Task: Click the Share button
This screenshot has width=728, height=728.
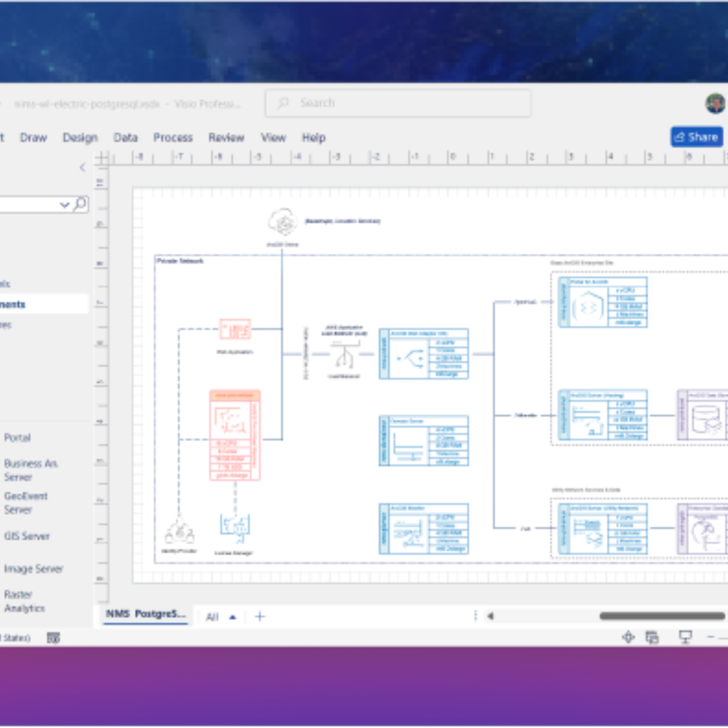Action: pyautogui.click(x=696, y=137)
